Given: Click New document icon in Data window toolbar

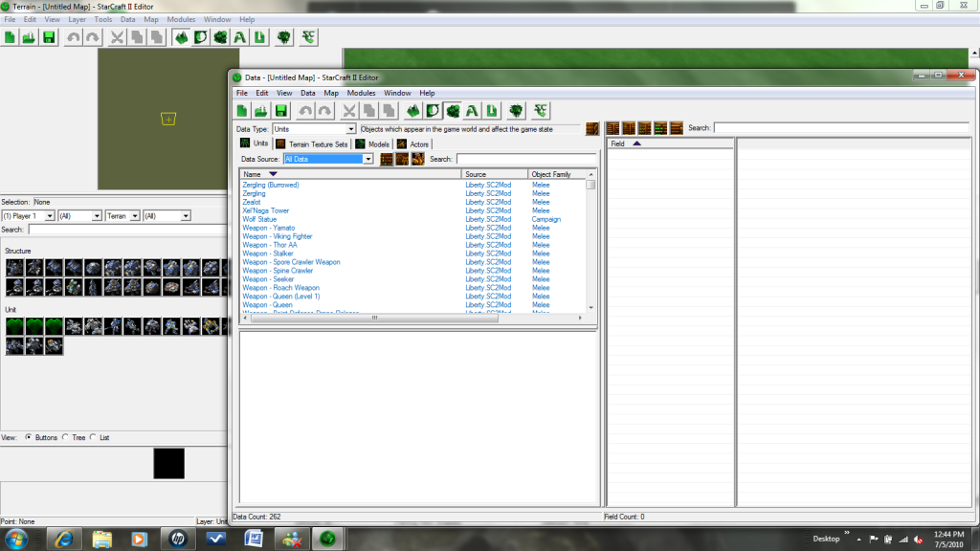Looking at the screenshot, I should pos(242,111).
